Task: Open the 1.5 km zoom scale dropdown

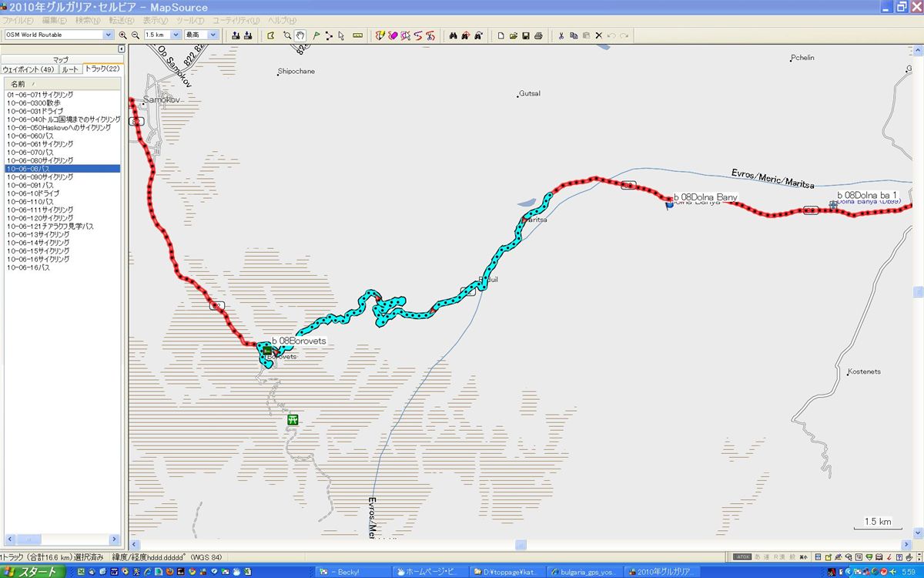Action: click(x=176, y=35)
